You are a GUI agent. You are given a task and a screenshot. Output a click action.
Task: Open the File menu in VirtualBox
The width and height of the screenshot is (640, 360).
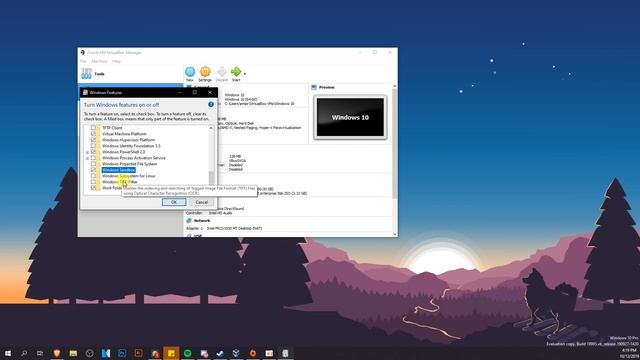pos(83,61)
